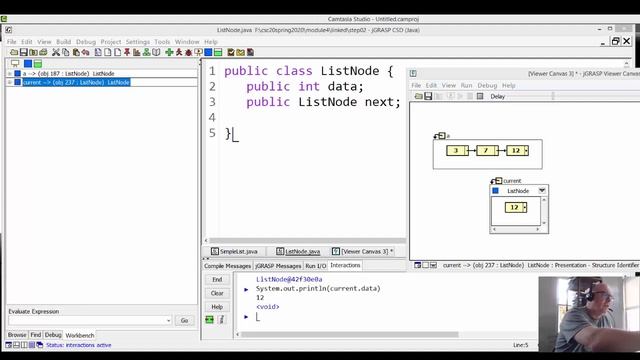Click the node labeled 3 in the 'a' list
Image resolution: width=640 pixels, height=360 pixels.
pos(457,151)
